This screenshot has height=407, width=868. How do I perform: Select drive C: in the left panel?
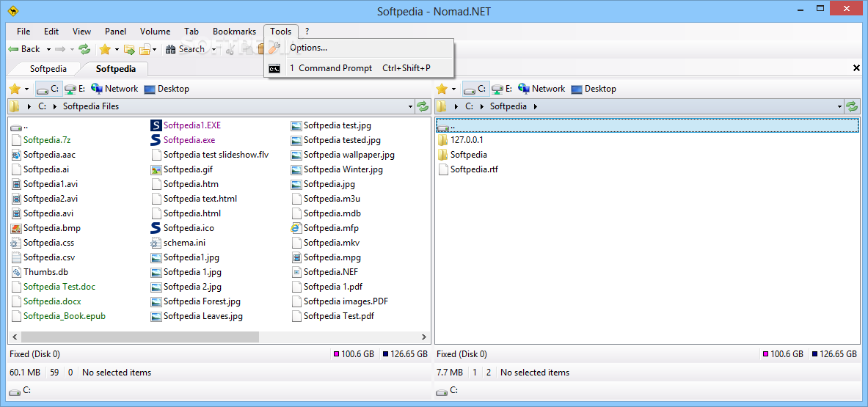[x=48, y=89]
